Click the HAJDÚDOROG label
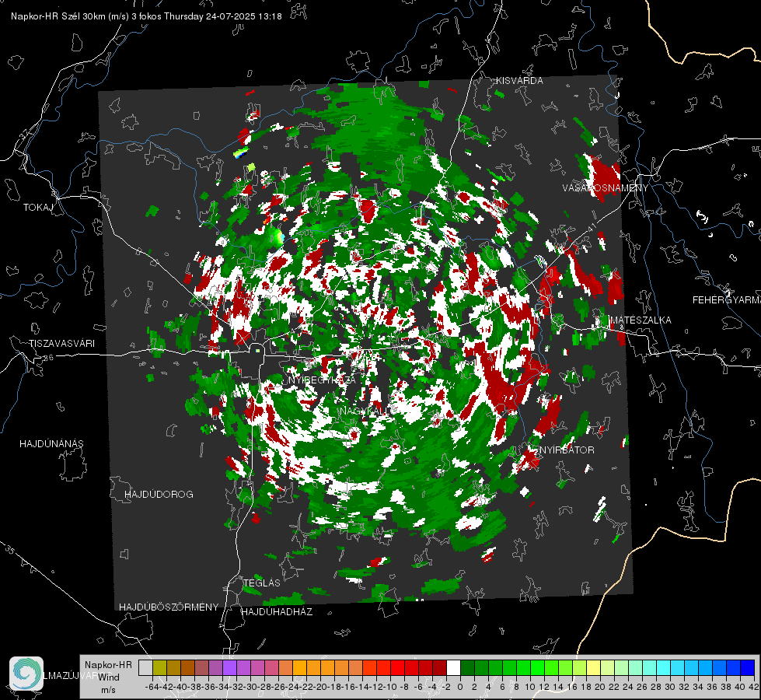761x700 pixels. click(159, 495)
